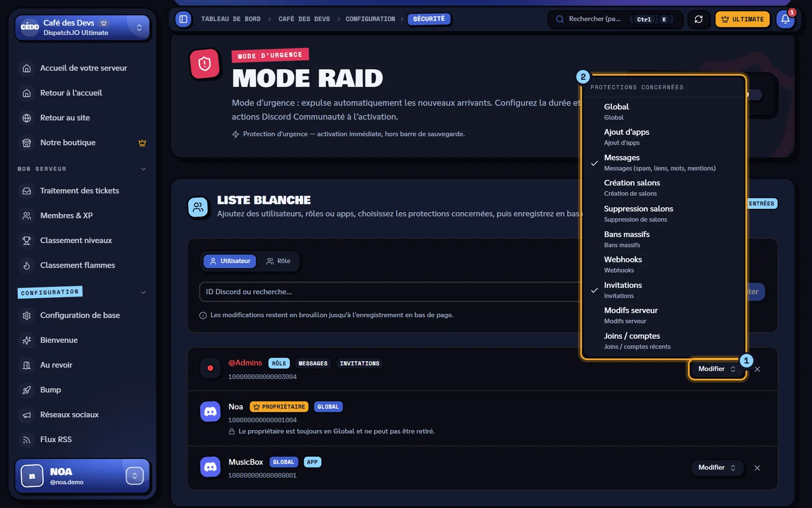Go to Configuration breadcrumb
Image resolution: width=812 pixels, height=508 pixels.
point(370,19)
